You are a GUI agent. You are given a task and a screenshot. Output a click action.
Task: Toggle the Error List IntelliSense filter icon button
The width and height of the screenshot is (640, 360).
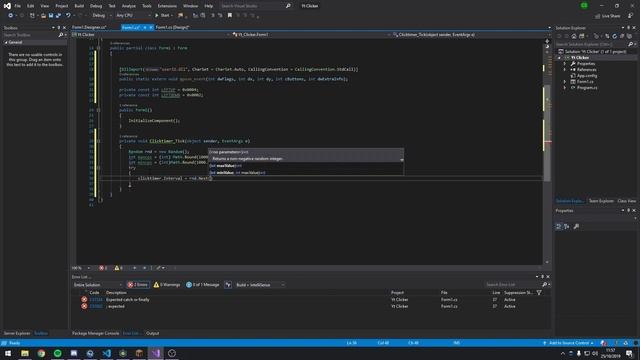228,285
